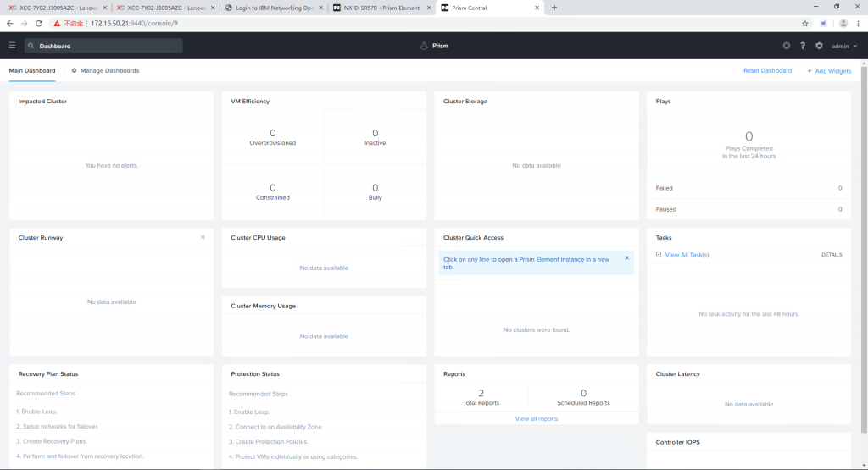Switch to first XCC-7Y02-J3005AZC browser tab
Screen dimensions: 868x470
click(56, 8)
